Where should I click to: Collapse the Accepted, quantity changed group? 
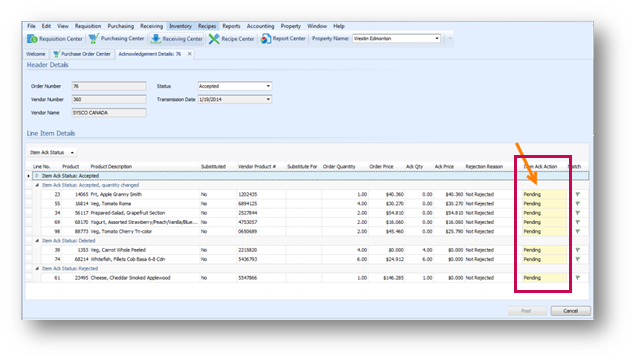pyautogui.click(x=37, y=185)
